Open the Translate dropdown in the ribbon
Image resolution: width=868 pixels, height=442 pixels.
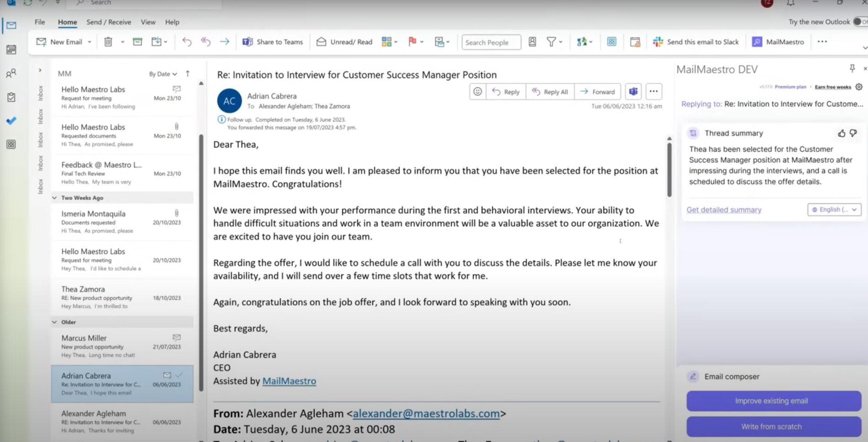(x=584, y=42)
